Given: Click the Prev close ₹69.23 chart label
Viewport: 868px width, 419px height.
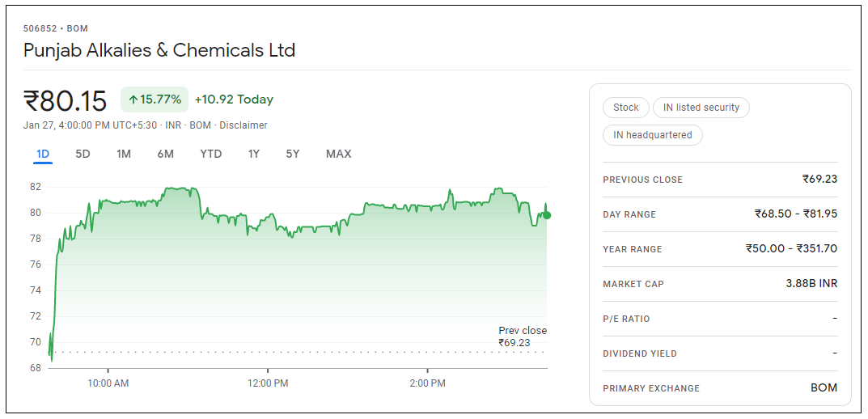Looking at the screenshot, I should click(523, 336).
